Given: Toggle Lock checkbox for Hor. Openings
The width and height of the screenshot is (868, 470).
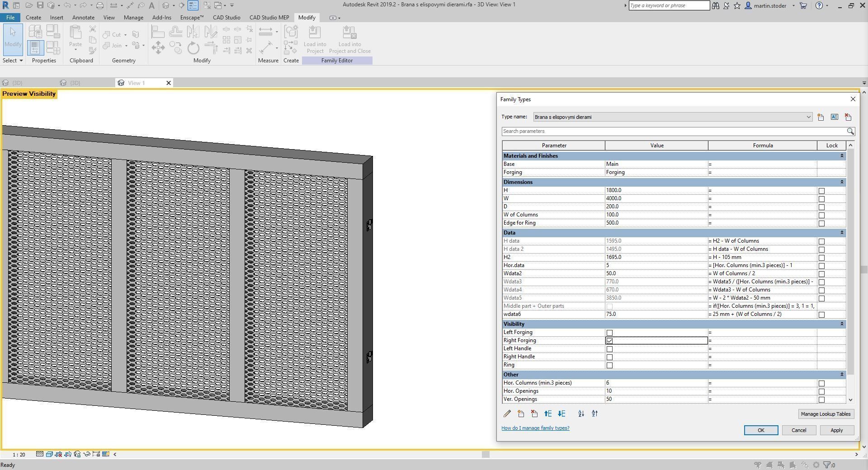Looking at the screenshot, I should pos(821,391).
